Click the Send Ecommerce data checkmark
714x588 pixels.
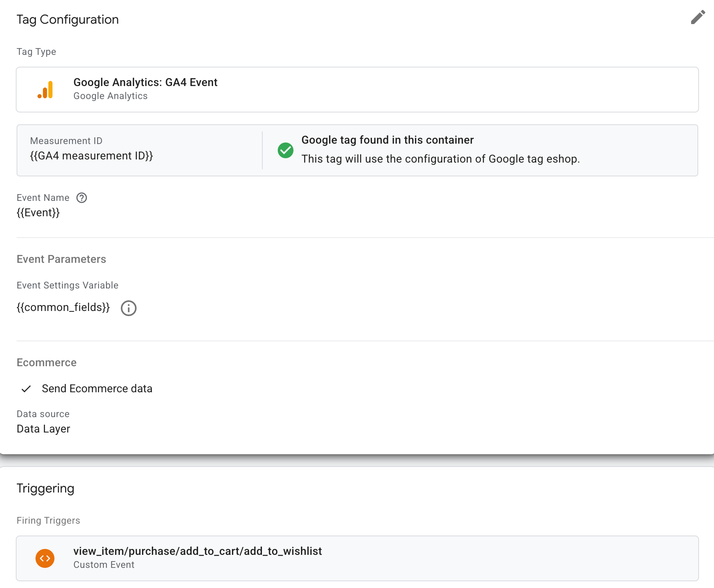point(26,389)
